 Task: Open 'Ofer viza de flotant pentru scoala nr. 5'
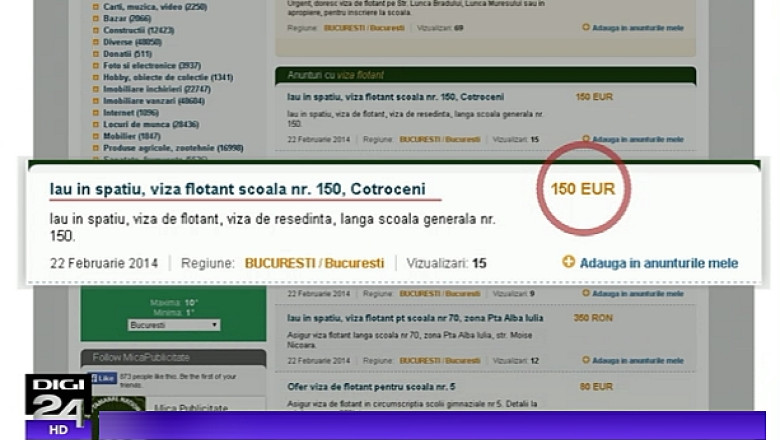coord(371,387)
